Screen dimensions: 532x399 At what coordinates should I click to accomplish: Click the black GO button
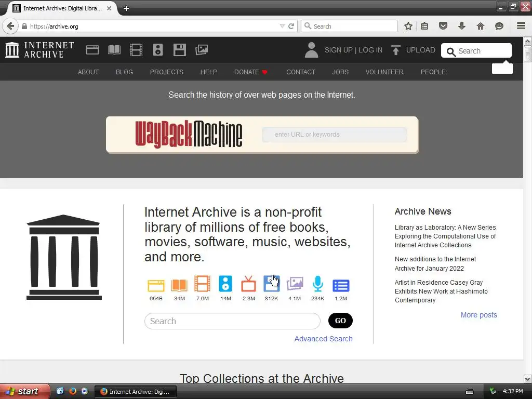pyautogui.click(x=340, y=321)
